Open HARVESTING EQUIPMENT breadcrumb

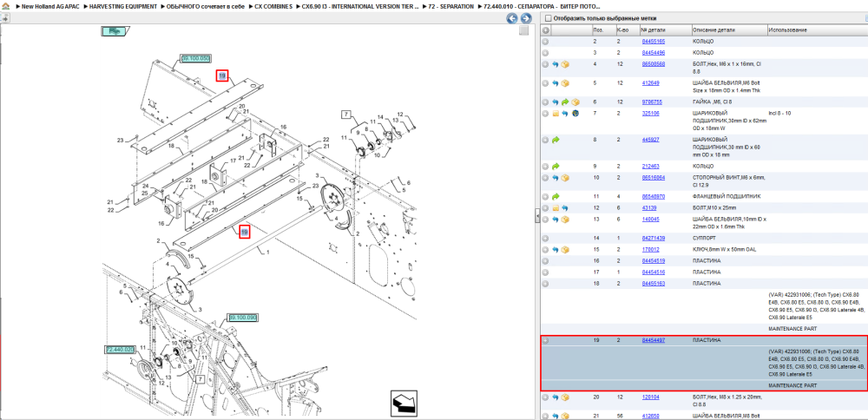click(122, 6)
